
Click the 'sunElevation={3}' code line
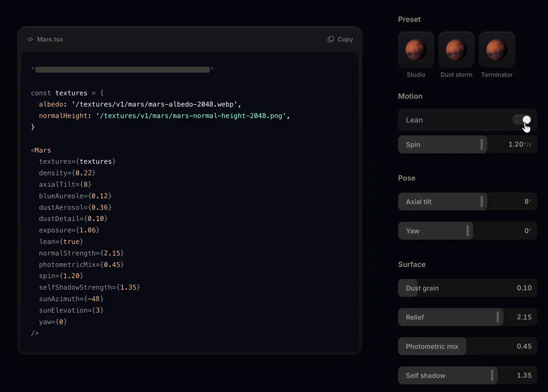coord(71,310)
